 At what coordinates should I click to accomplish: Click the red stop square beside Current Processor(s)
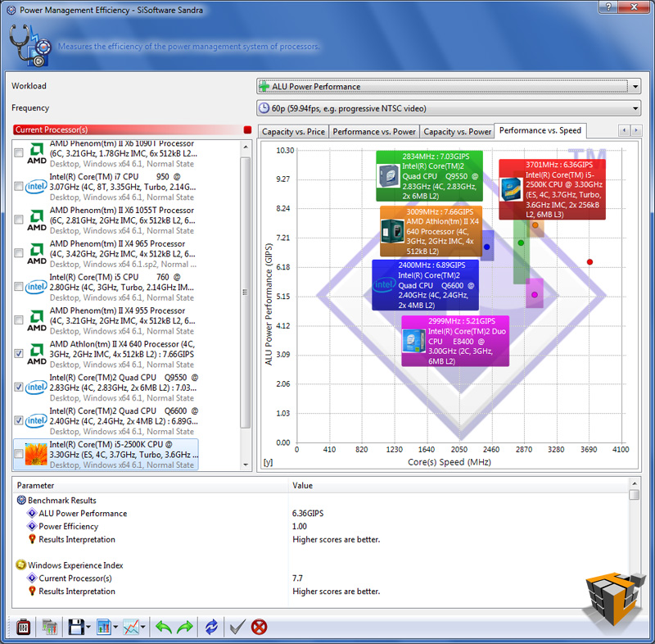point(247,129)
